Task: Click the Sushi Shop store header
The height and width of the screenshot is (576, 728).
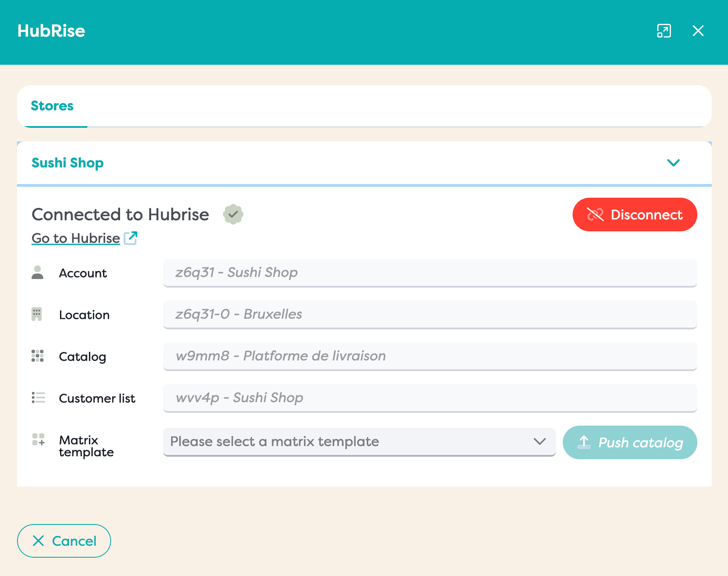Action: point(68,163)
